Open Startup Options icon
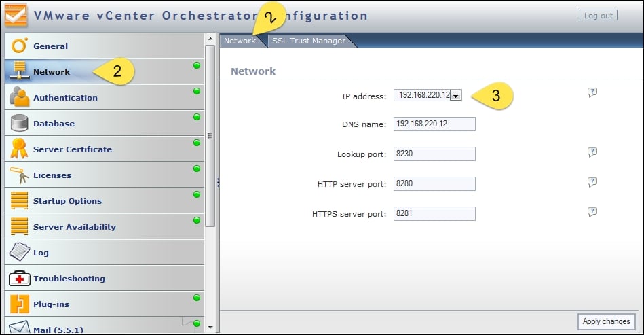The width and height of the screenshot is (644, 335). [19, 200]
